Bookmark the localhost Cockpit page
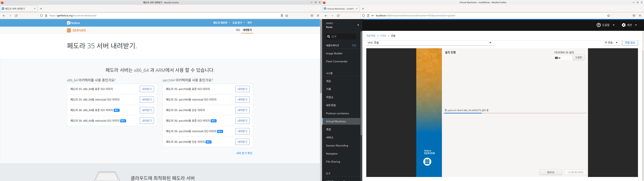 (609, 15)
